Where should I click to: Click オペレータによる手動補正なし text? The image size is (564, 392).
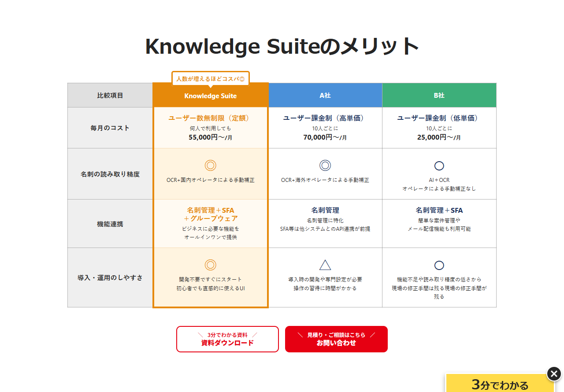point(439,189)
